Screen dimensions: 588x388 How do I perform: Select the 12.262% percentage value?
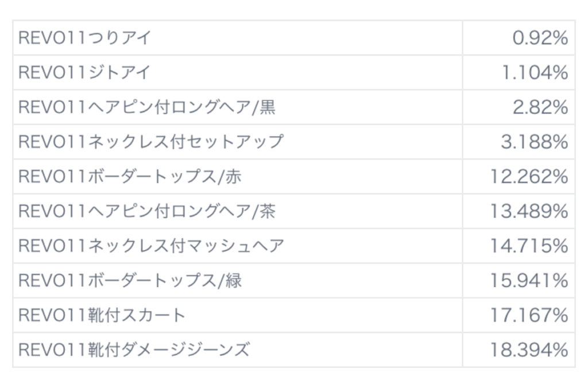click(x=529, y=177)
